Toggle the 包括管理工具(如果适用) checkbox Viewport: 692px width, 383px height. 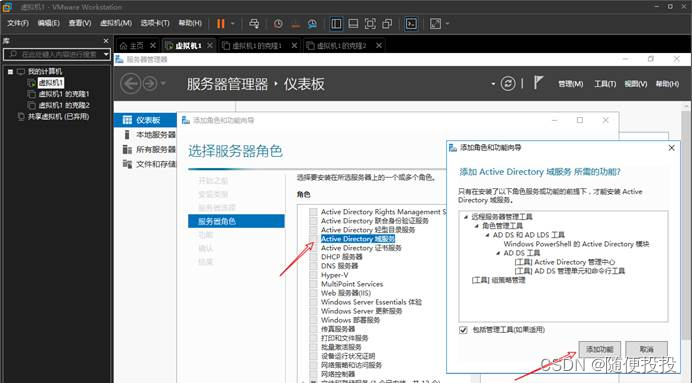(463, 330)
